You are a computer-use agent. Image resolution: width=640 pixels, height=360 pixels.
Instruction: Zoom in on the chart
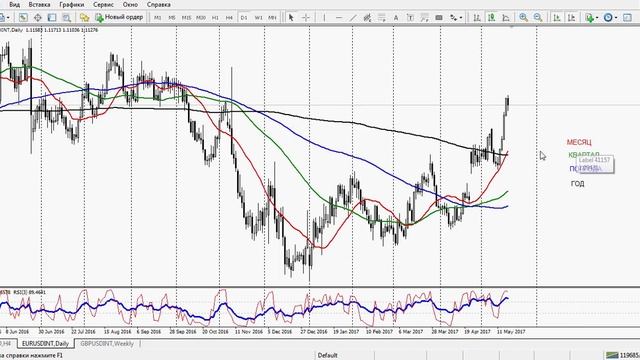pyautogui.click(x=523, y=18)
